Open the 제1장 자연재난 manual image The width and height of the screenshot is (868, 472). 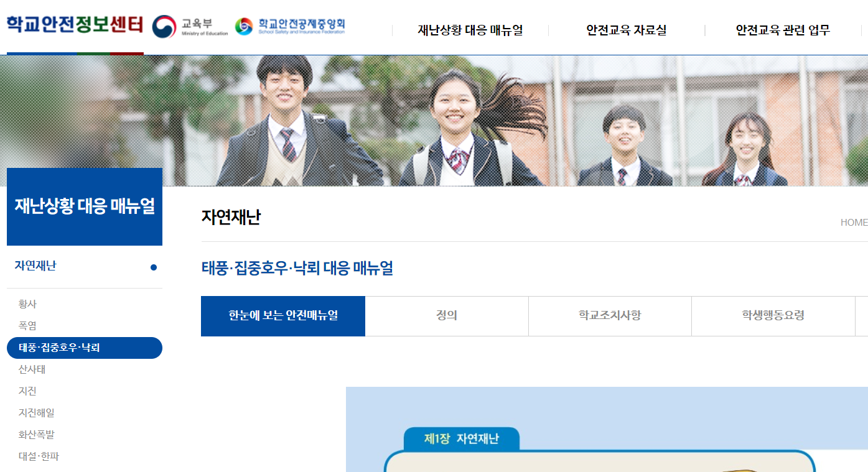point(607,429)
